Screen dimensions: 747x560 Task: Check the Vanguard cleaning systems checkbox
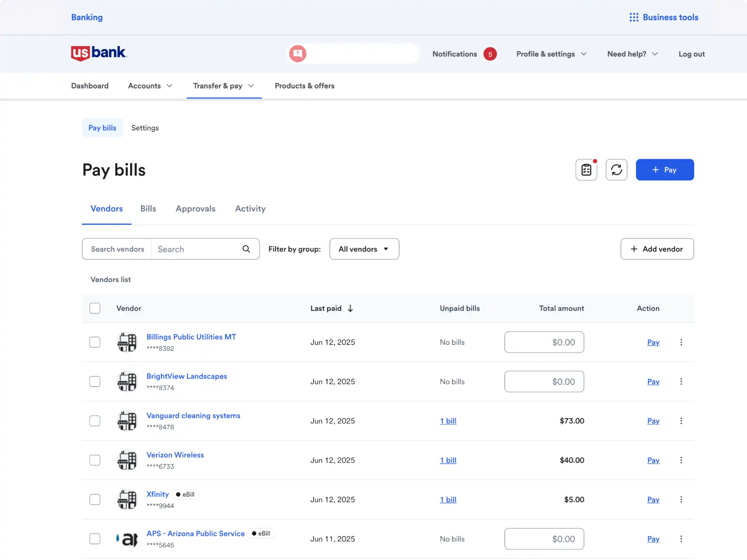95,421
